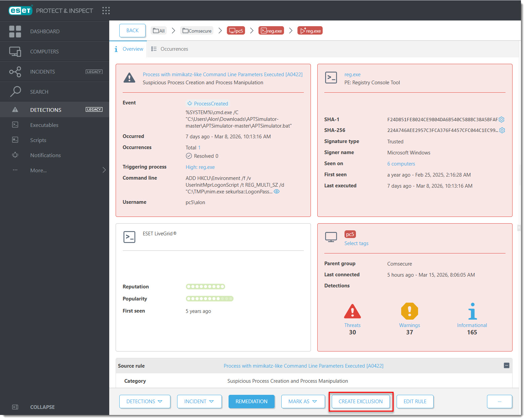Click the Collapse sidebar arrow icon
This screenshot has height=420, width=526.
tap(15, 407)
